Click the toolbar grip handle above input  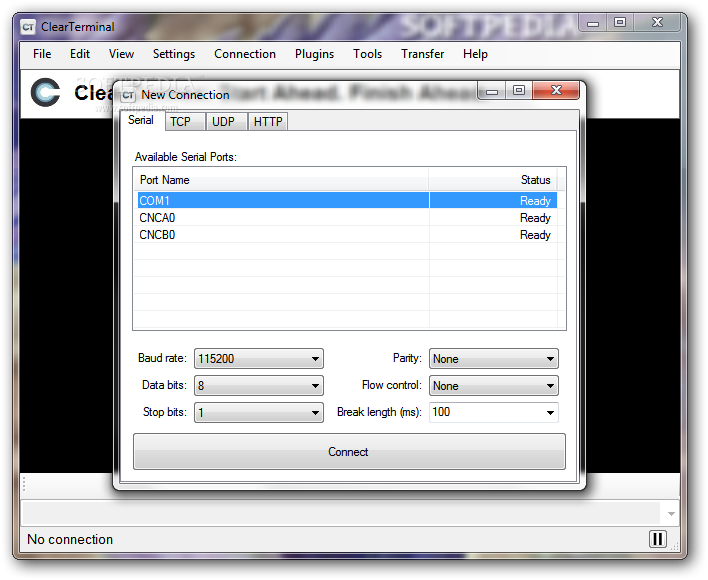[x=24, y=484]
